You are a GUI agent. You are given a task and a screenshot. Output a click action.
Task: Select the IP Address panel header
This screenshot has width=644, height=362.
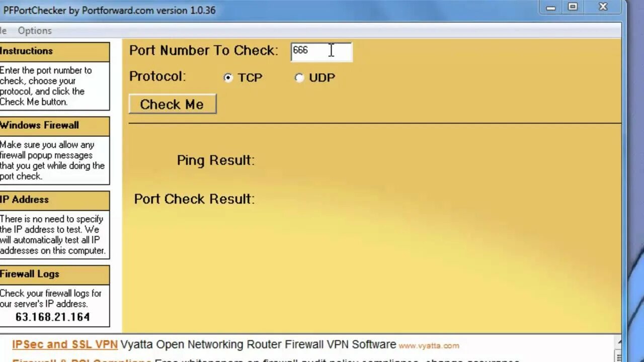24,200
